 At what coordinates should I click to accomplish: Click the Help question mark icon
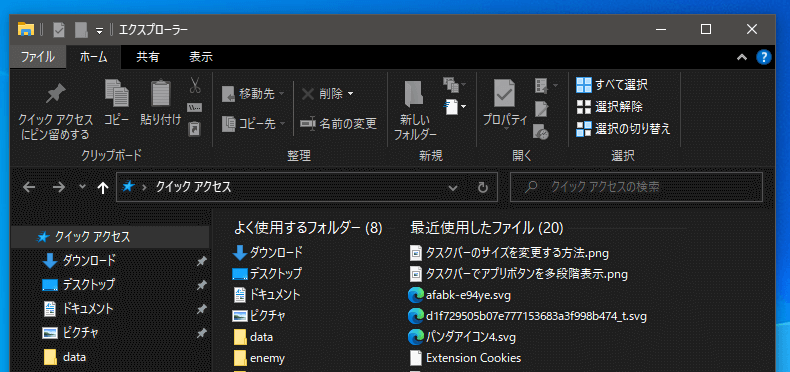point(764,57)
